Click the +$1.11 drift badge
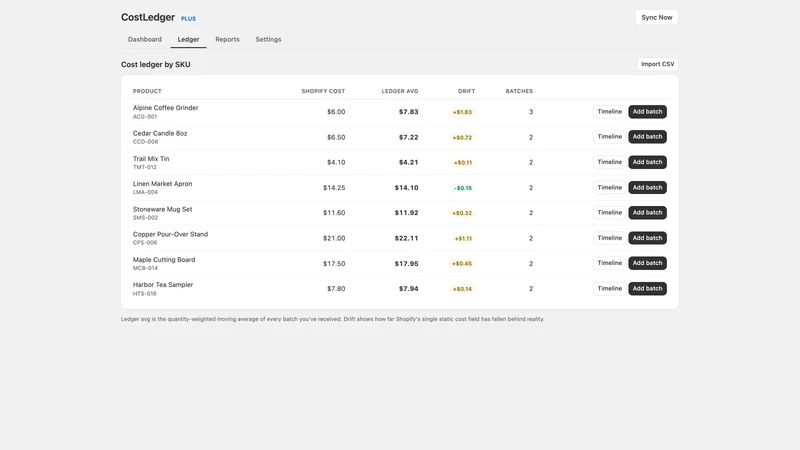Image resolution: width=800 pixels, height=450 pixels. (463, 239)
